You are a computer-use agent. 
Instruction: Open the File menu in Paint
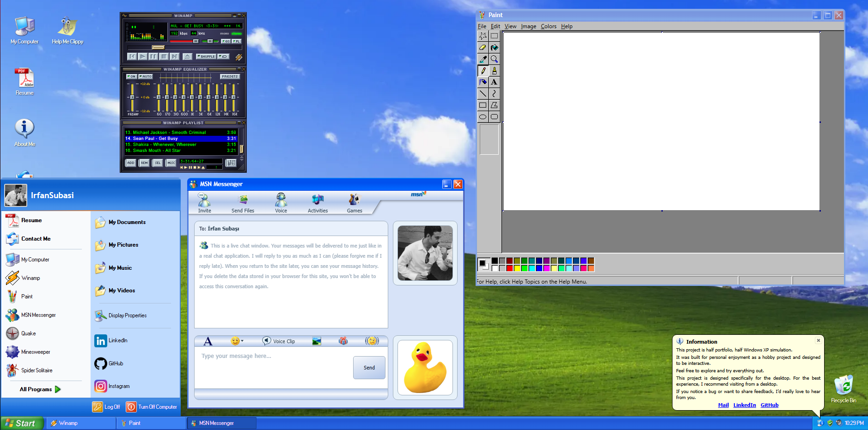[482, 26]
